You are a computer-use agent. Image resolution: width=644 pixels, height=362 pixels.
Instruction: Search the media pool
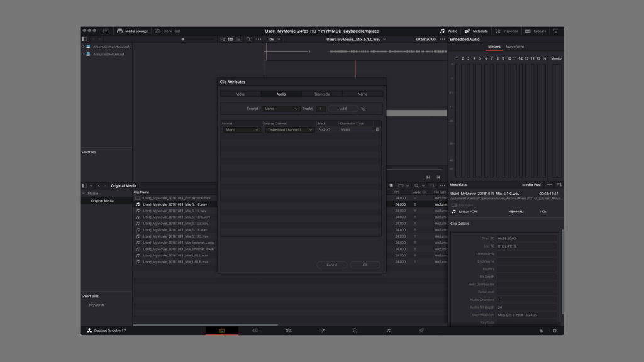coord(416,185)
